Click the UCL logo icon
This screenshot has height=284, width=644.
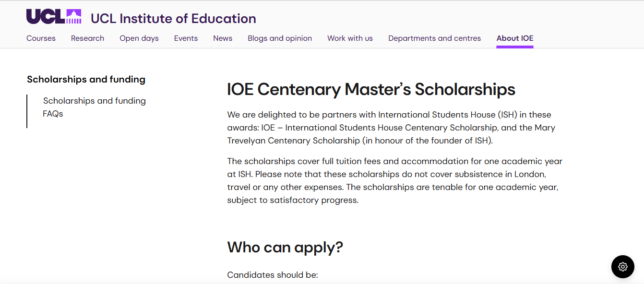[x=53, y=16]
